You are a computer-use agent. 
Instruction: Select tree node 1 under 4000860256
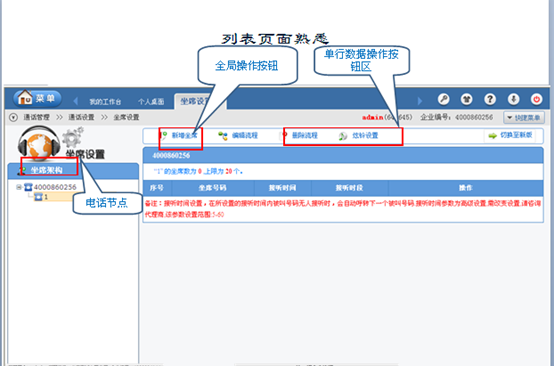(41, 197)
